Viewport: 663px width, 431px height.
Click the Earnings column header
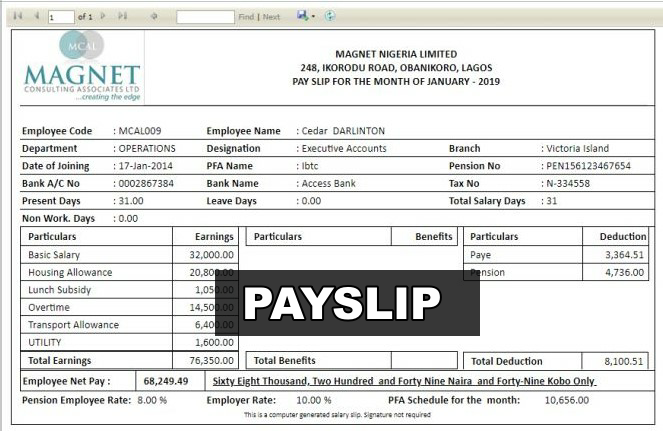coord(214,237)
